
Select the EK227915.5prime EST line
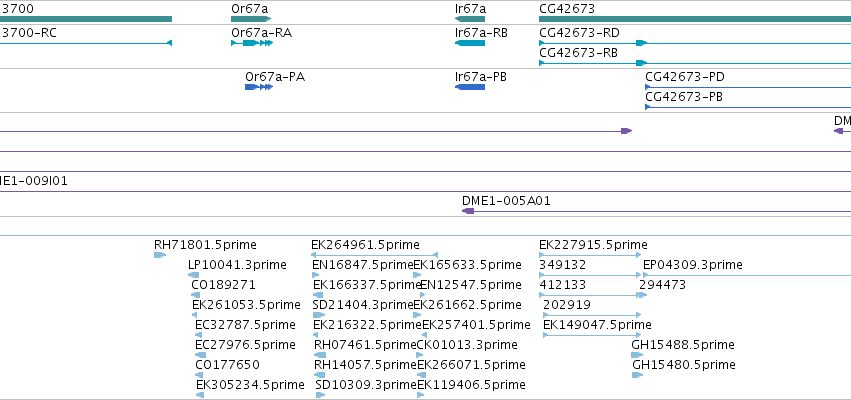pyautogui.click(x=590, y=255)
